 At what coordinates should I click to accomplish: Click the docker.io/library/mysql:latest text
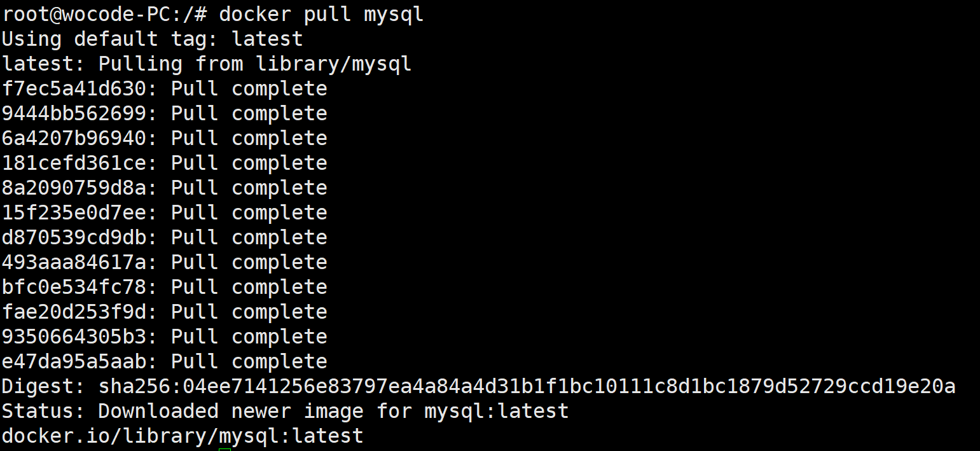click(182, 436)
